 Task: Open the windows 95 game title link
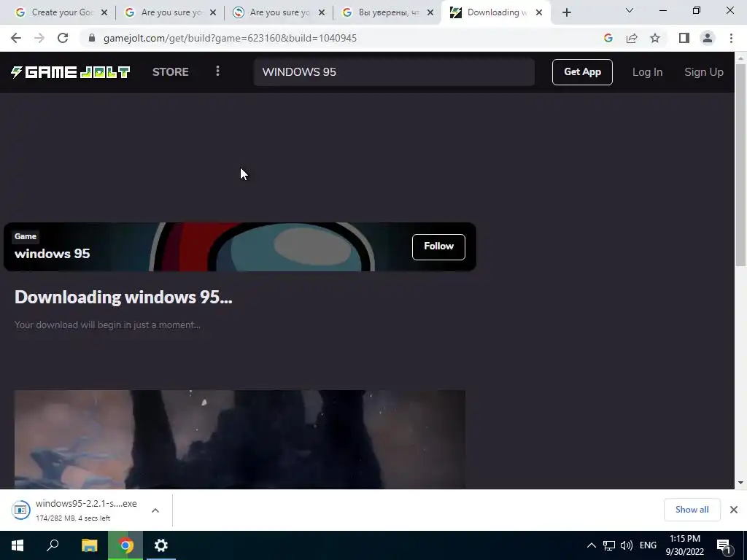point(52,253)
